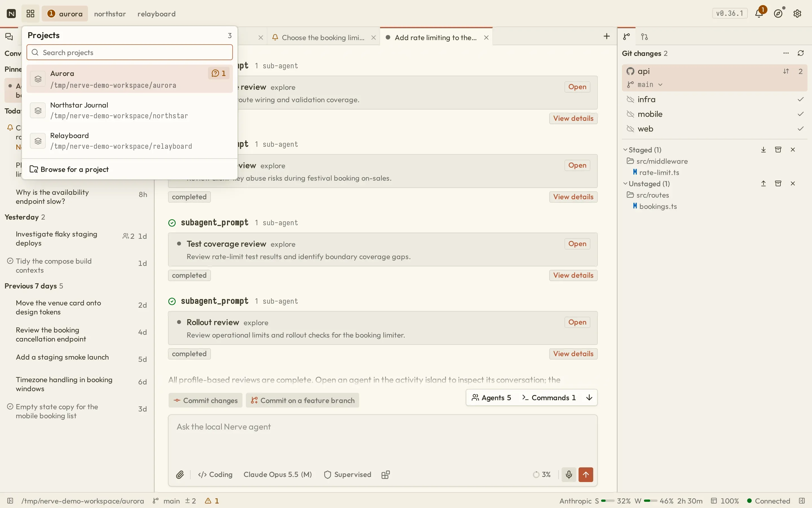The image size is (812, 508).
Task: Open the projects grid icon
Action: click(30, 14)
